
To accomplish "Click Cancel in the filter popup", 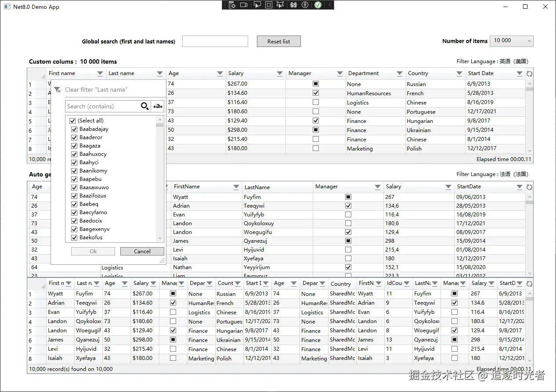I will point(142,252).
